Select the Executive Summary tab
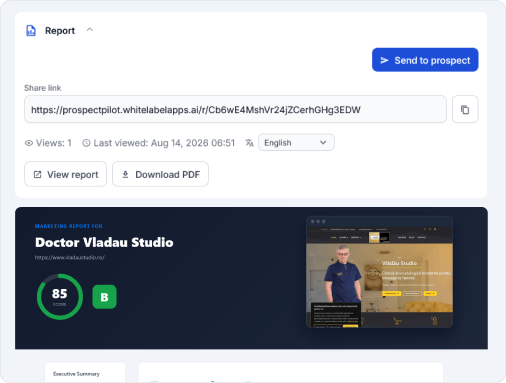The width and height of the screenshot is (506, 383). point(76,374)
